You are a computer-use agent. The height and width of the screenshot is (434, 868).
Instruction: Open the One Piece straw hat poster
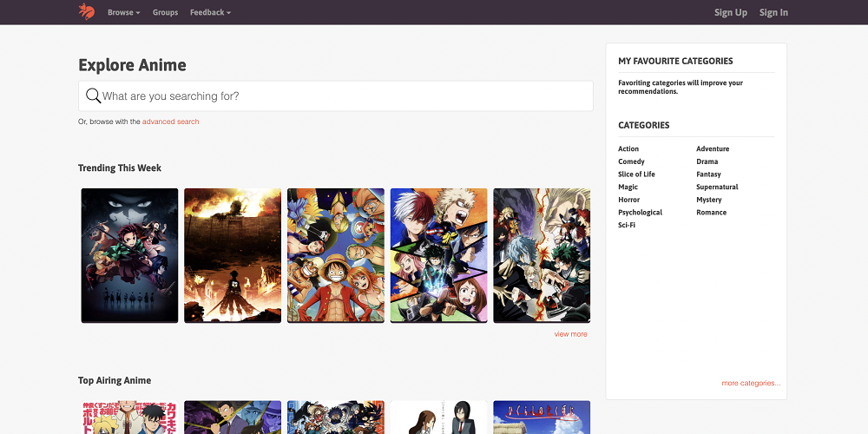point(335,255)
